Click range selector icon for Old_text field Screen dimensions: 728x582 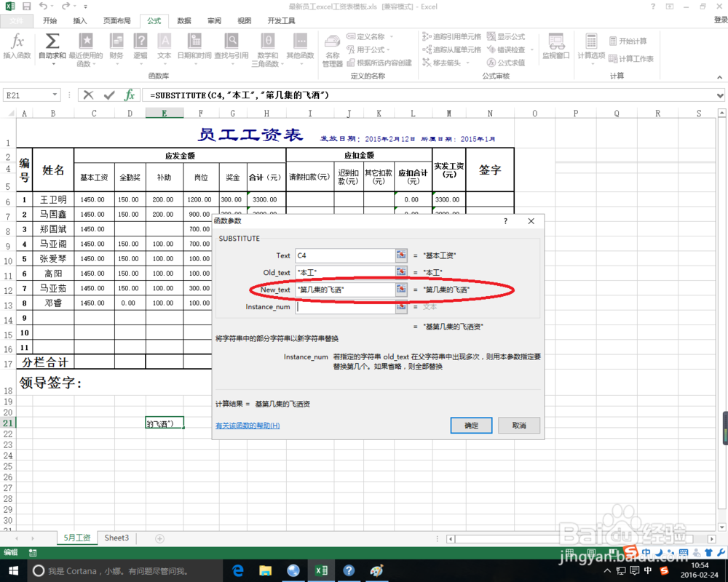pyautogui.click(x=401, y=272)
